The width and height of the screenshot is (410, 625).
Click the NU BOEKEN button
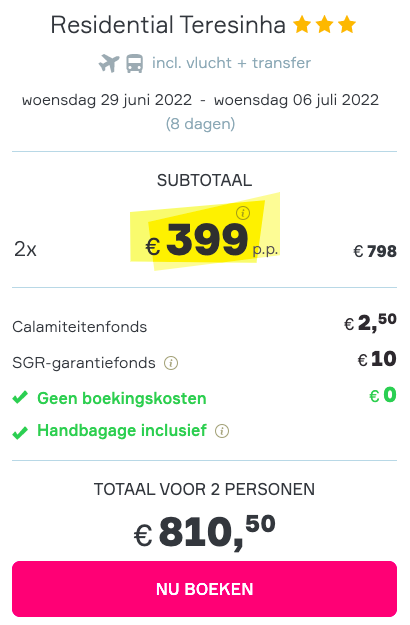coord(204,589)
